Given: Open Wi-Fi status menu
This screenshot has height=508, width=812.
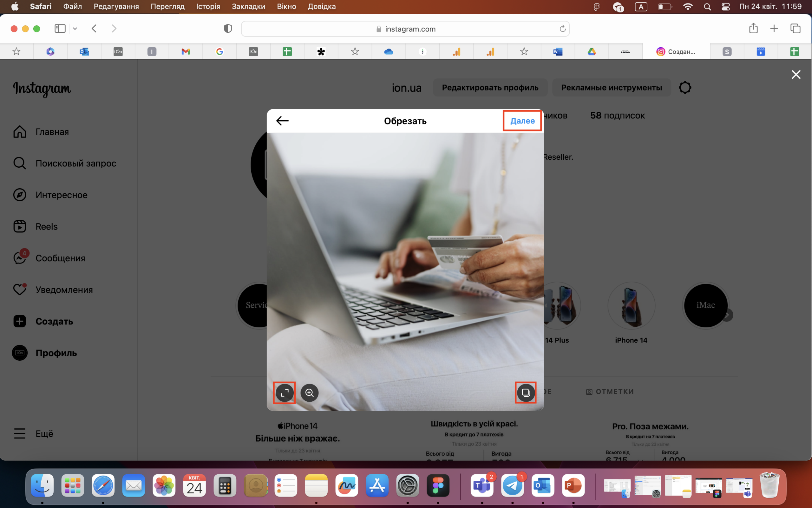Looking at the screenshot, I should (x=688, y=7).
